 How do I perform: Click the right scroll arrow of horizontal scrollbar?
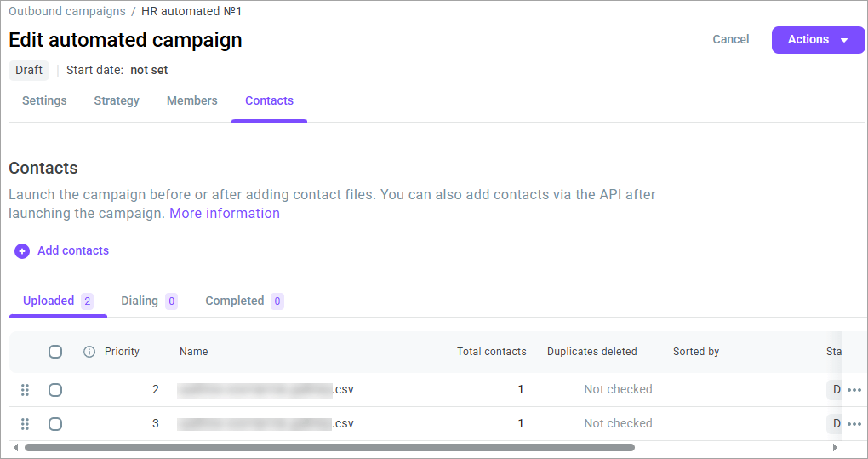click(835, 447)
